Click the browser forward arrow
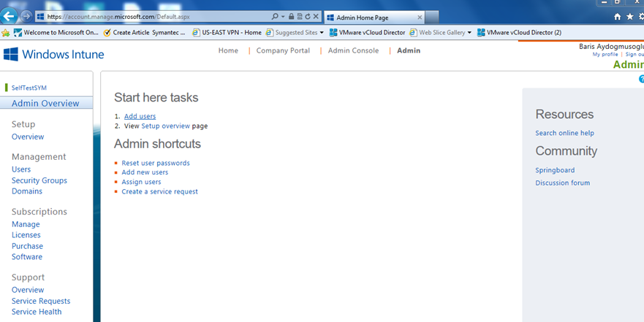Image resolution: width=644 pixels, height=322 pixels. pyautogui.click(x=26, y=17)
